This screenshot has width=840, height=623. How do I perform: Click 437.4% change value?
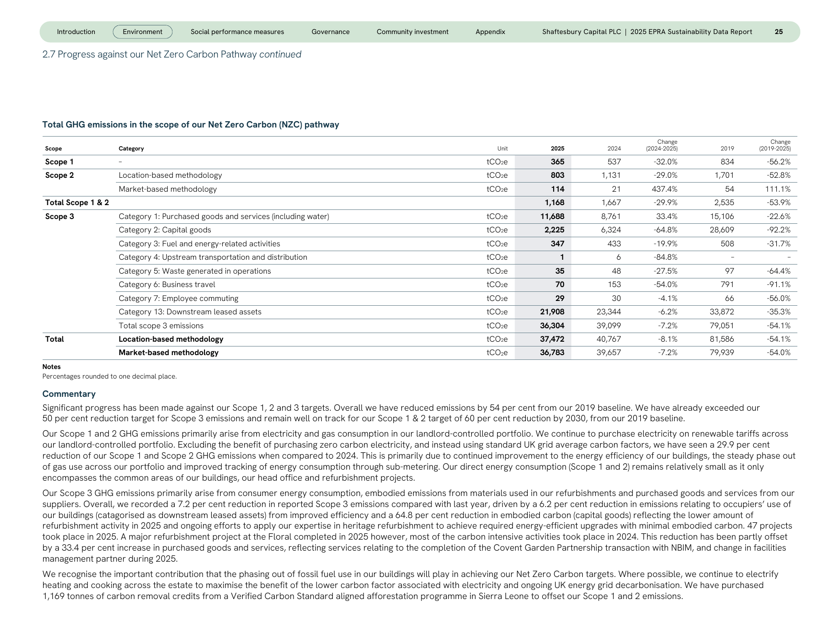click(x=665, y=189)
